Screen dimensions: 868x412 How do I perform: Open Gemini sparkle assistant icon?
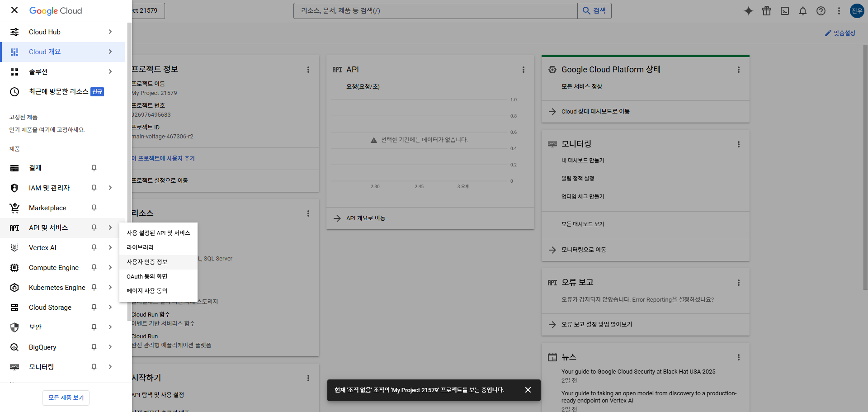(749, 11)
